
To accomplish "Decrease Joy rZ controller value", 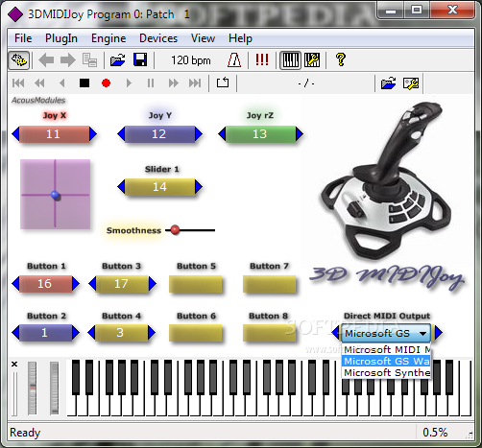I will click(x=222, y=133).
